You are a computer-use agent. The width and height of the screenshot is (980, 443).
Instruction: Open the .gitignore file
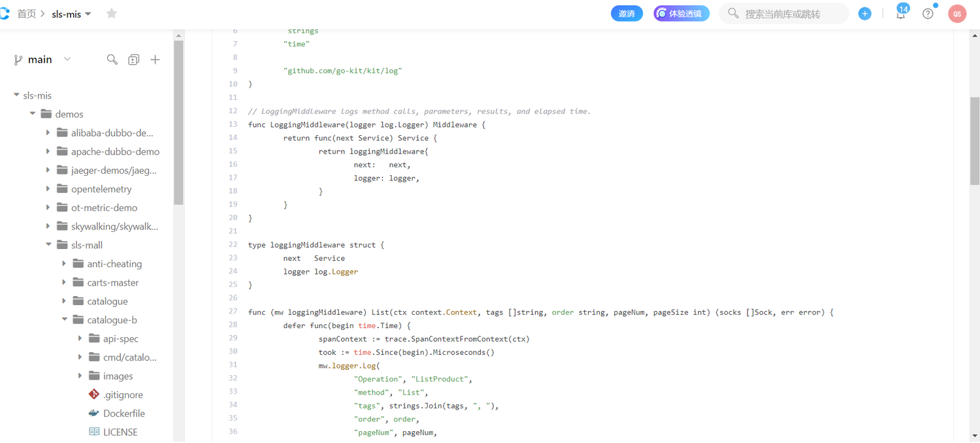[x=123, y=395]
